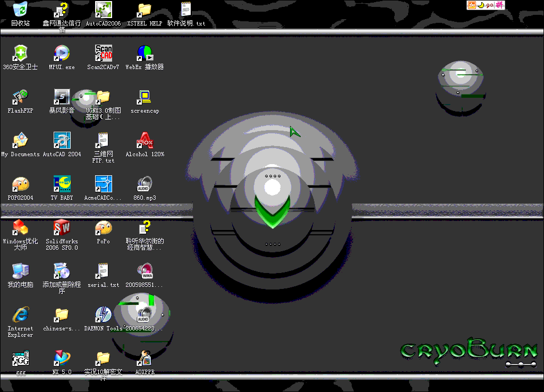The height and width of the screenshot is (392, 544).
Task: Open the XSTEEL HELP folder shortcut
Action: pyautogui.click(x=144, y=11)
